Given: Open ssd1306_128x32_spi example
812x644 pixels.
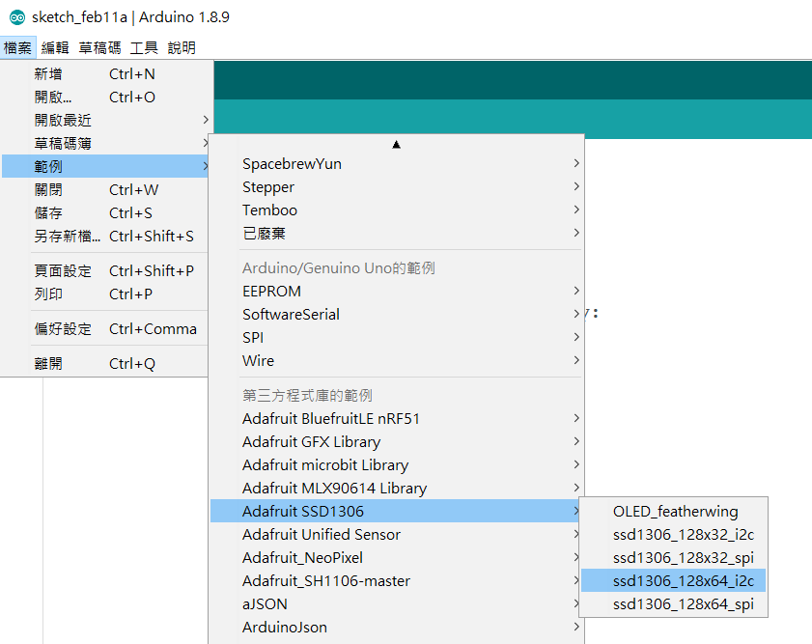Looking at the screenshot, I should pyautogui.click(x=673, y=557).
